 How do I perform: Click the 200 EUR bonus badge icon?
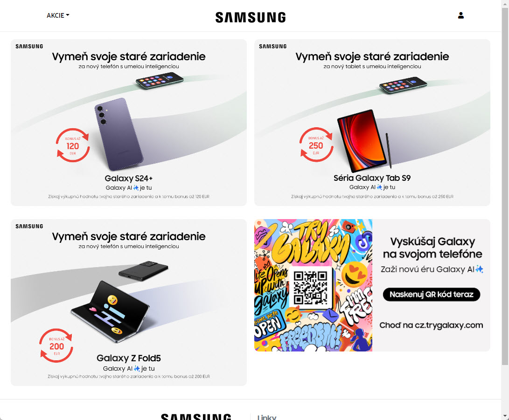pos(56,346)
